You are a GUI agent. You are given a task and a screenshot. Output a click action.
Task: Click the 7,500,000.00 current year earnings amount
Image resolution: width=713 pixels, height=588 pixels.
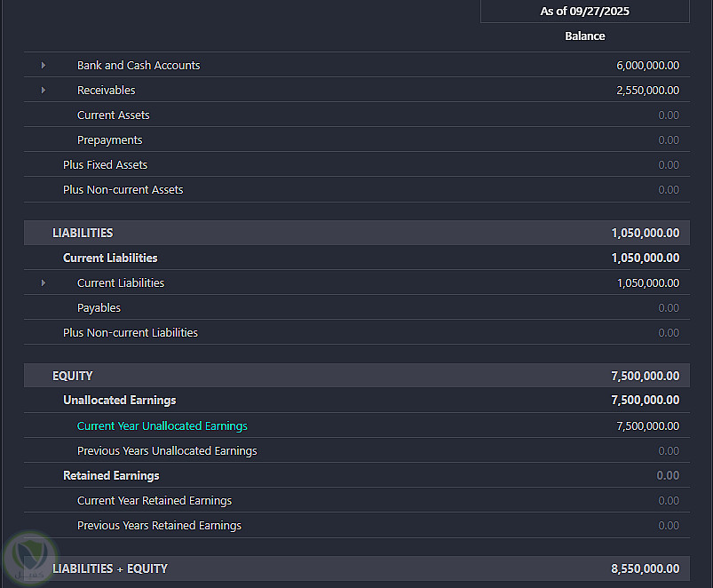click(x=647, y=426)
